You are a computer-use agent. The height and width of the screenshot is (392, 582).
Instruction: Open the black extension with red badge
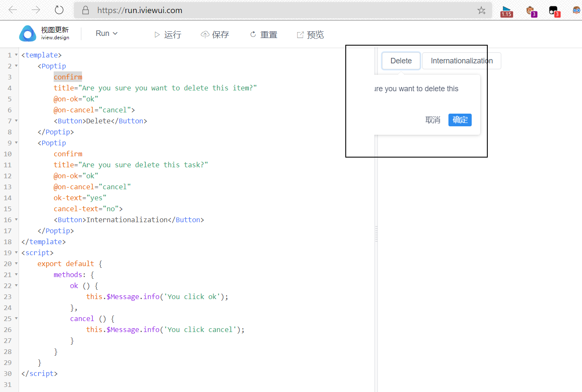(554, 11)
